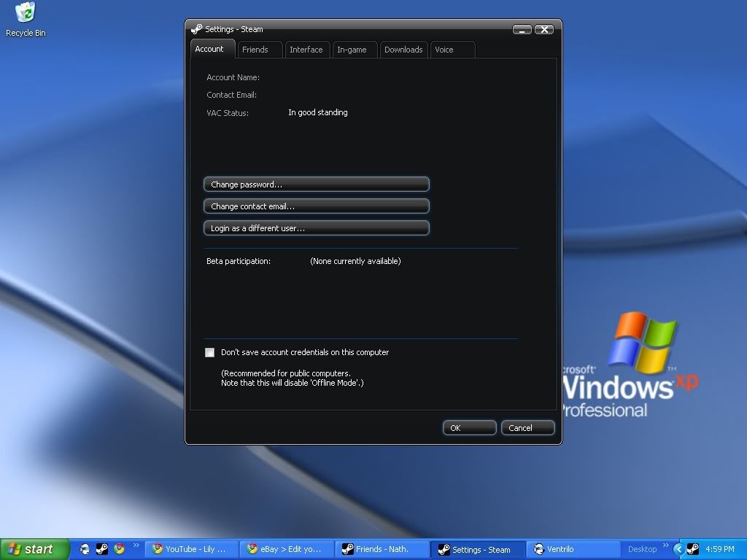
Task: Open the Interface tab
Action: pos(308,50)
